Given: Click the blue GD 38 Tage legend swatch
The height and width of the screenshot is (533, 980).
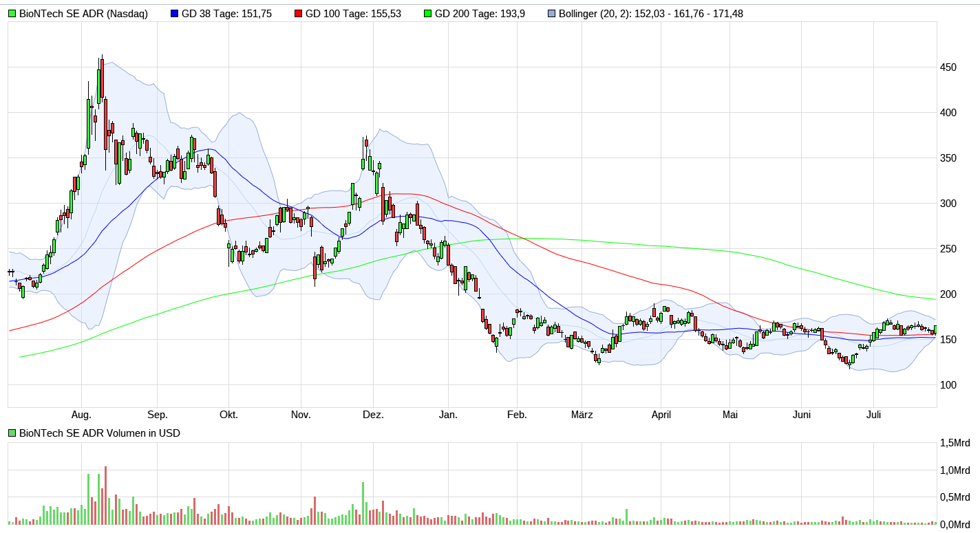Looking at the screenshot, I should 174,14.
